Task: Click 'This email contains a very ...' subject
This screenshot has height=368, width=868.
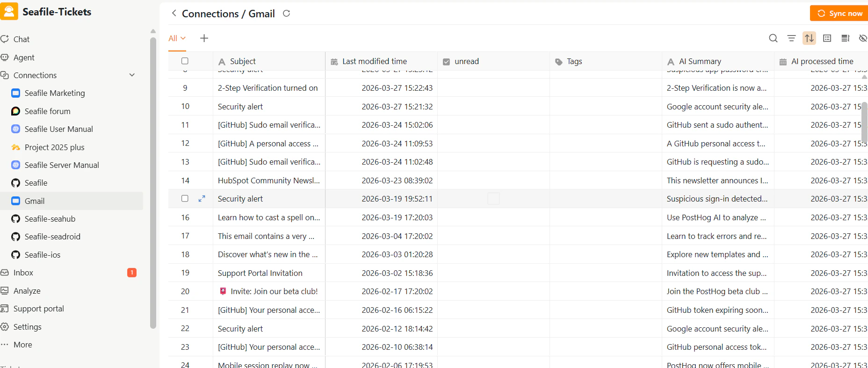Action: coord(266,236)
